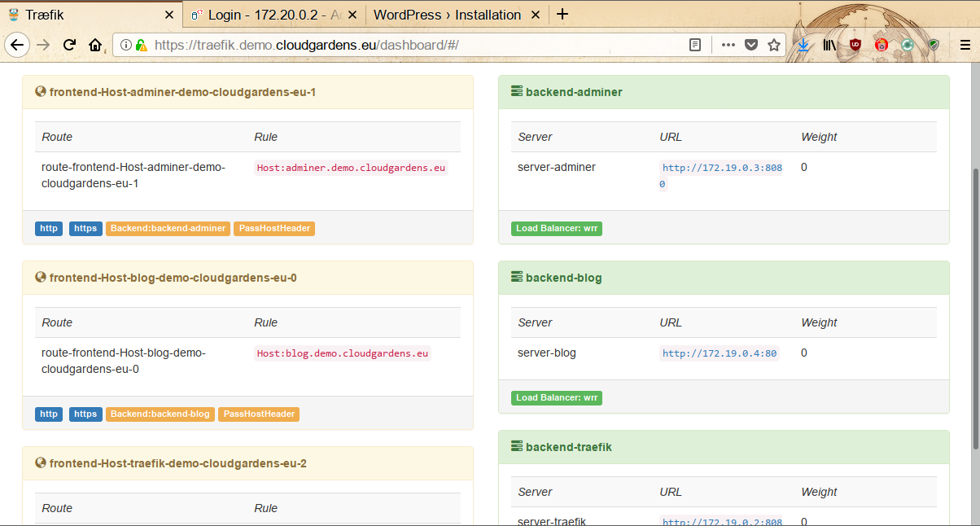Open the uBlock Origin extension
Viewport: 980px width, 526px height.
pyautogui.click(x=855, y=46)
